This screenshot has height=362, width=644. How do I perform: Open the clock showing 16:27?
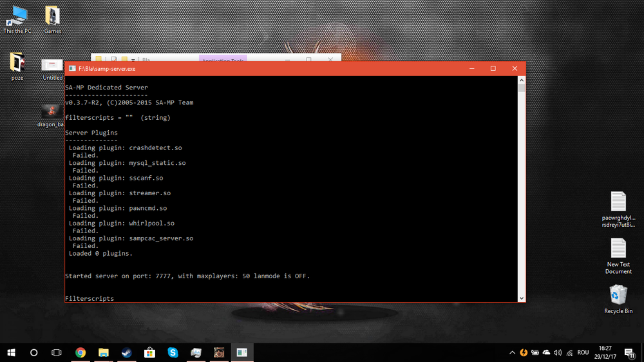click(605, 352)
